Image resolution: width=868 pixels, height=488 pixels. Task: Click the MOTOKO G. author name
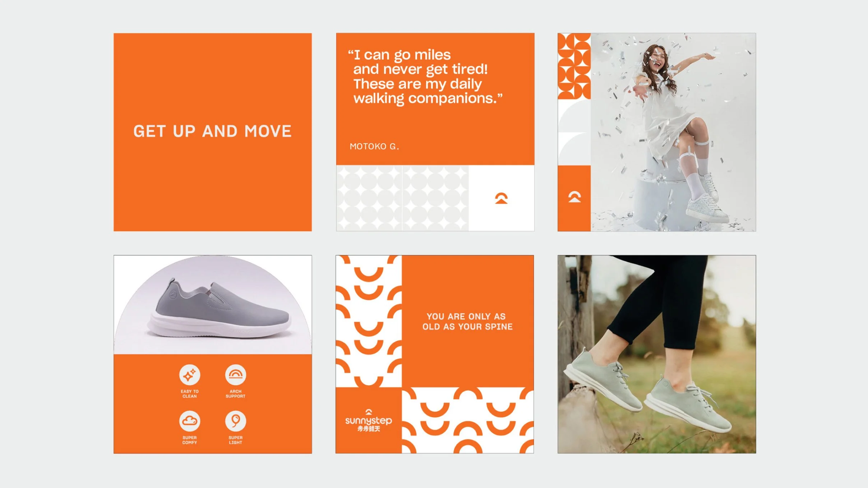coord(374,147)
